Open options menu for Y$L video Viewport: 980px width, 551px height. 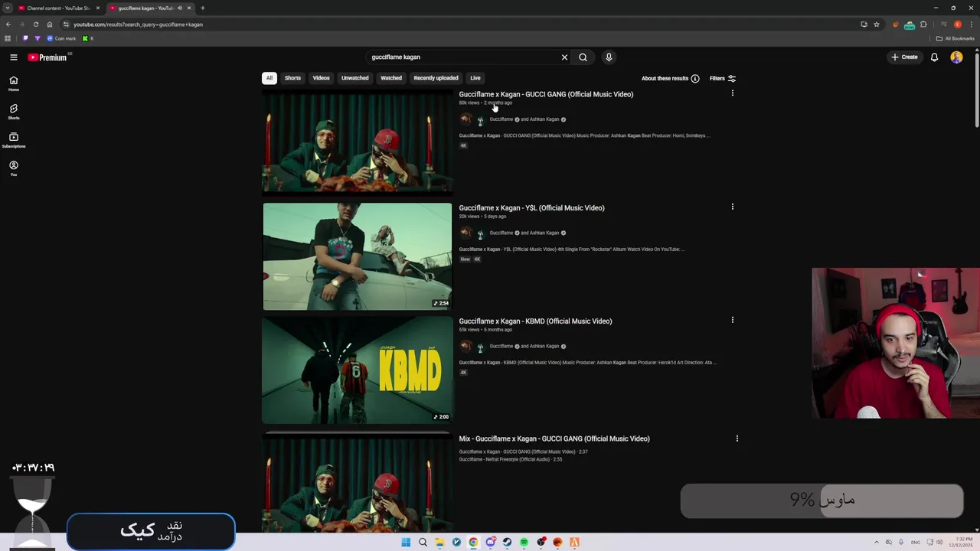coord(733,207)
